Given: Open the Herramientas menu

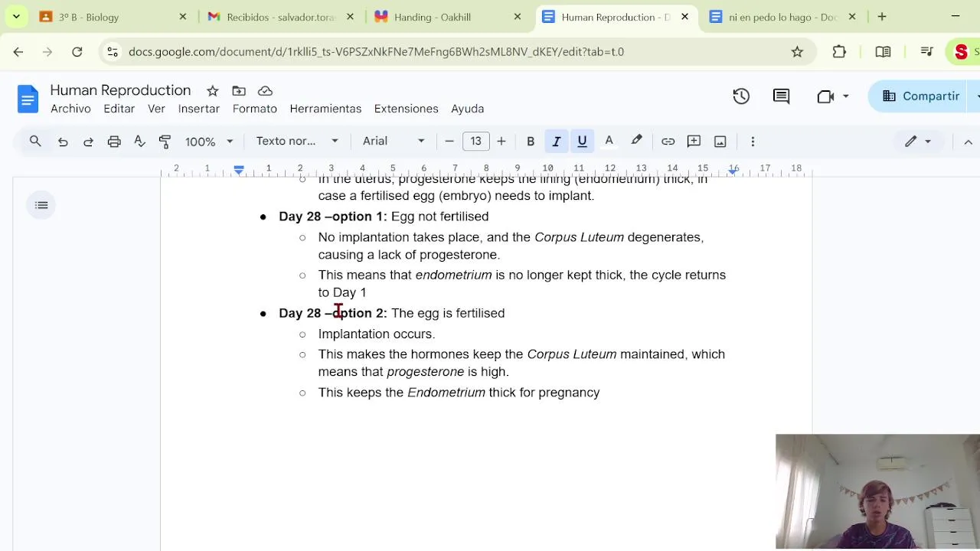Looking at the screenshot, I should click(325, 109).
